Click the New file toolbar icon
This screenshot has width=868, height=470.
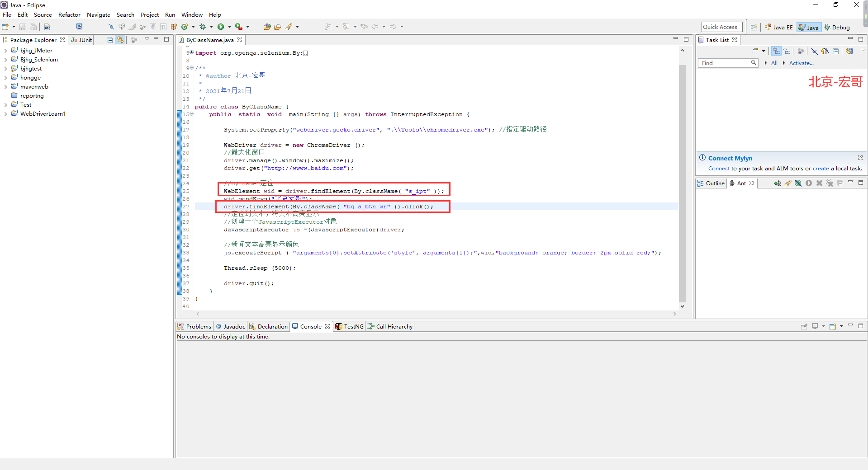[x=5, y=27]
